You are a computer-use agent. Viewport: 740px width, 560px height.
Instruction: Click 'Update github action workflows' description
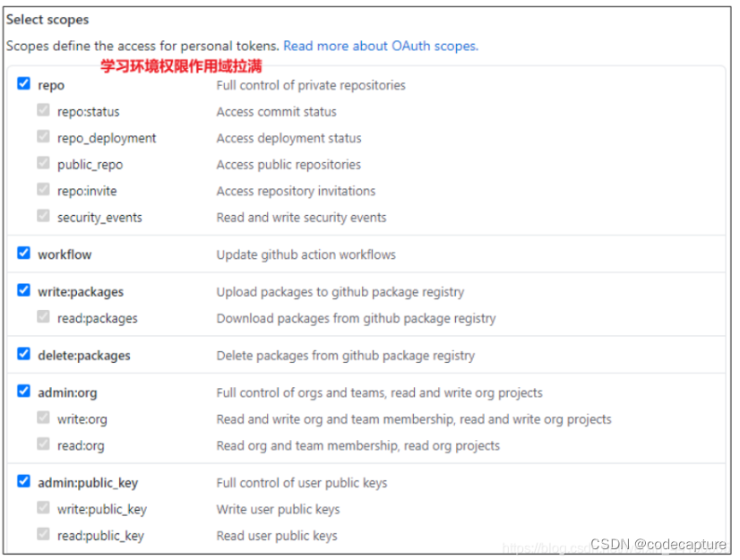[x=306, y=255]
